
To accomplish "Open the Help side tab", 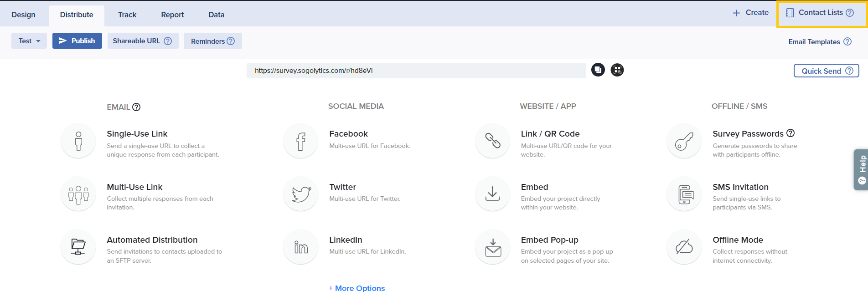I will click(x=861, y=169).
